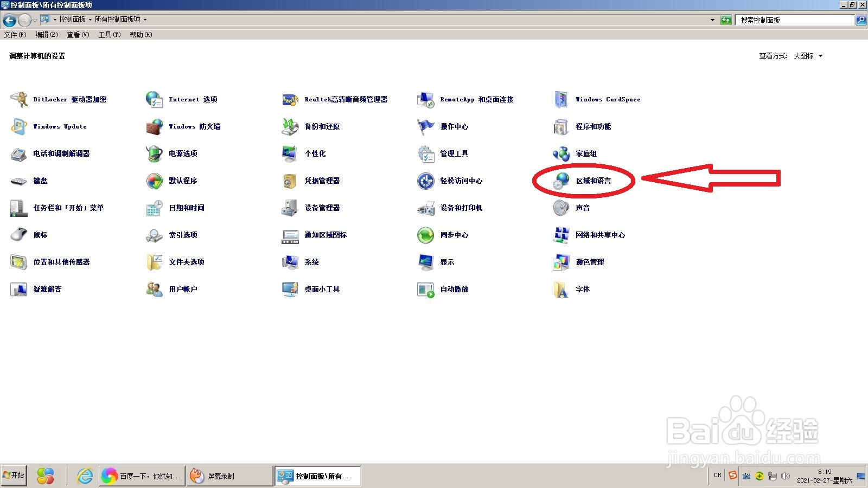Open the 字体 fonts icon
This screenshot has width=868, height=488.
[561, 289]
